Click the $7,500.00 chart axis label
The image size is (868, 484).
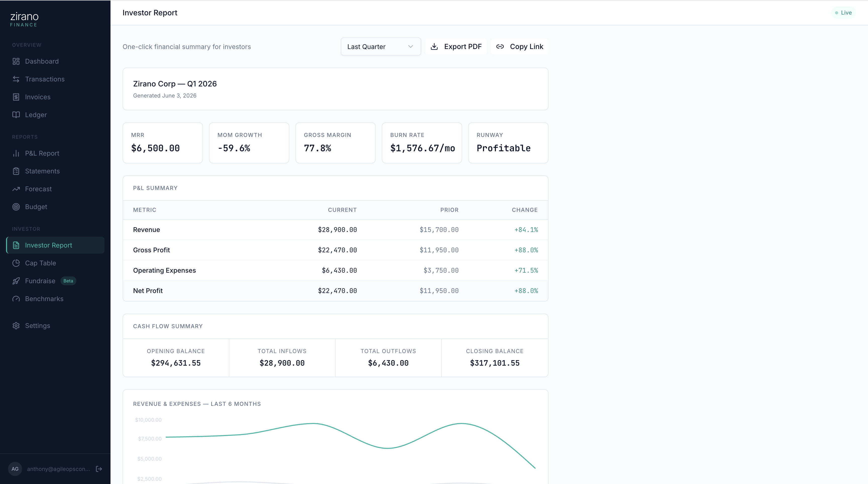click(x=150, y=439)
